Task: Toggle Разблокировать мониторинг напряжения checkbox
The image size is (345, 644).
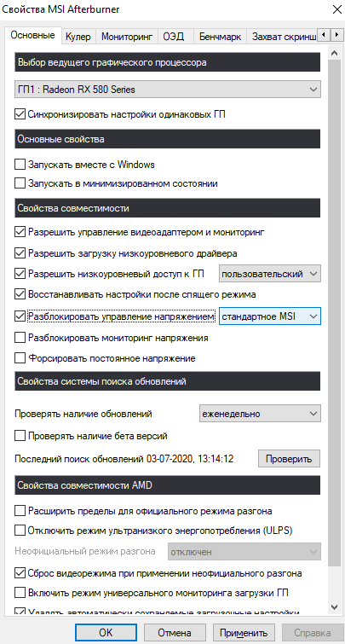Action: pos(20,338)
